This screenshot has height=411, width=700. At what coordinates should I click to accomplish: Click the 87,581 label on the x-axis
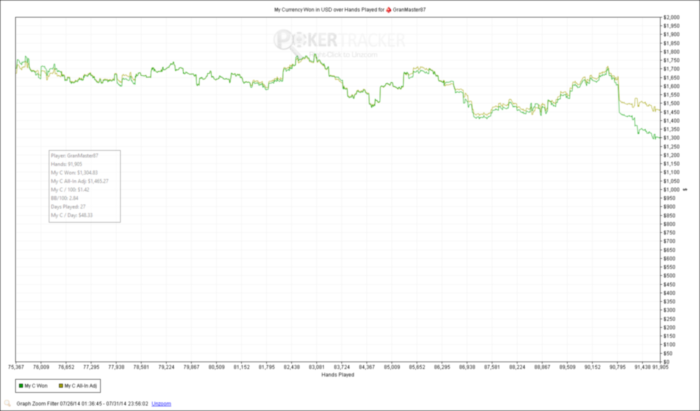492,367
